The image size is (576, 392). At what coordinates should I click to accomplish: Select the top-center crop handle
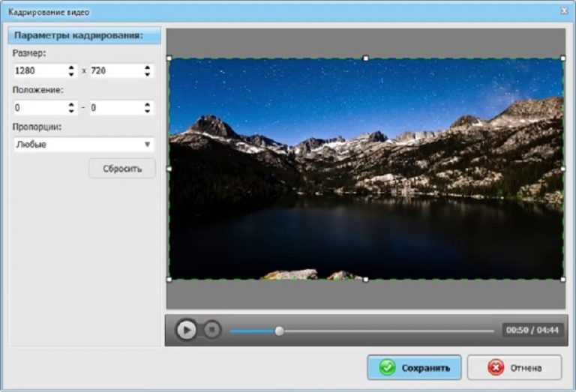(x=365, y=58)
